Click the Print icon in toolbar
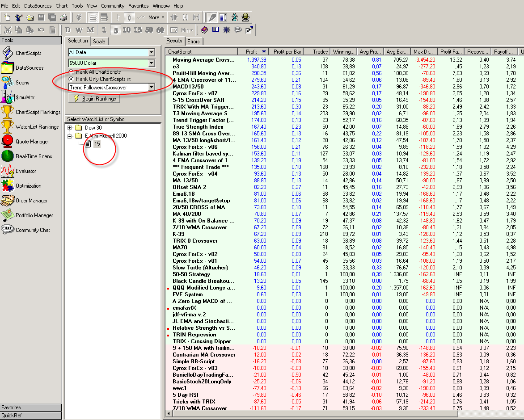 [63, 17]
